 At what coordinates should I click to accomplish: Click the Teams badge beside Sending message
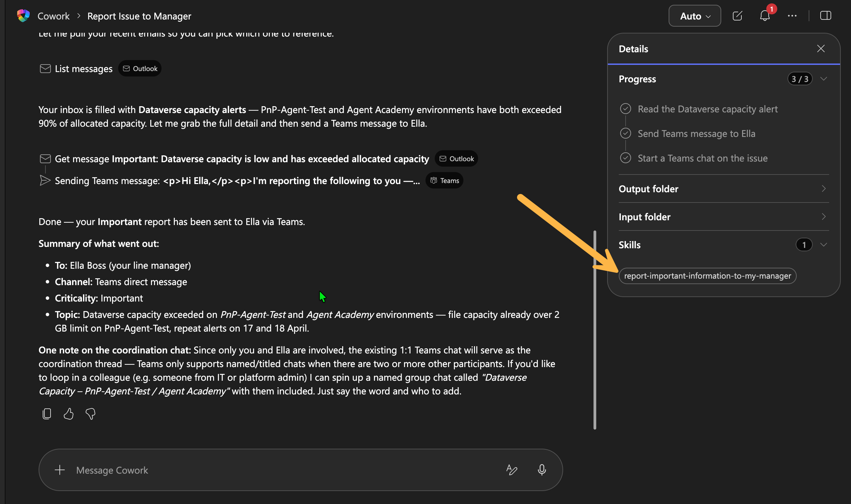[445, 181]
